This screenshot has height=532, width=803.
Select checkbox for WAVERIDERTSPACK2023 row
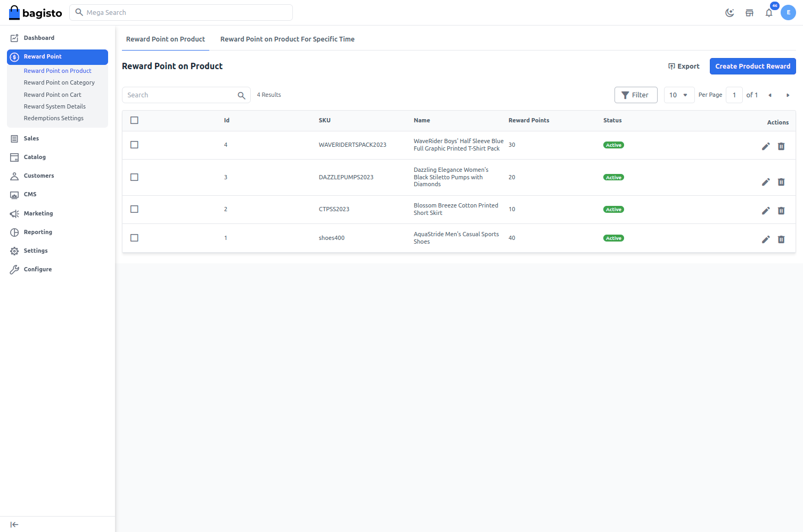[x=134, y=145]
